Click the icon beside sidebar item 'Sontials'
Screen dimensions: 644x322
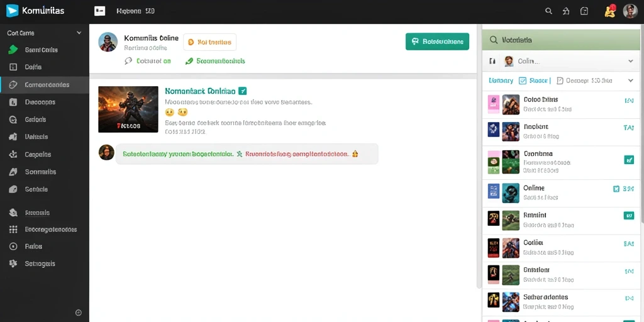13,189
